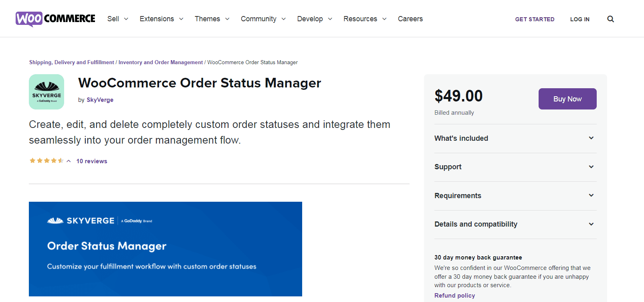644x302 pixels.
Task: Open Inventory and Order Management breadcrumb
Action: tap(161, 62)
